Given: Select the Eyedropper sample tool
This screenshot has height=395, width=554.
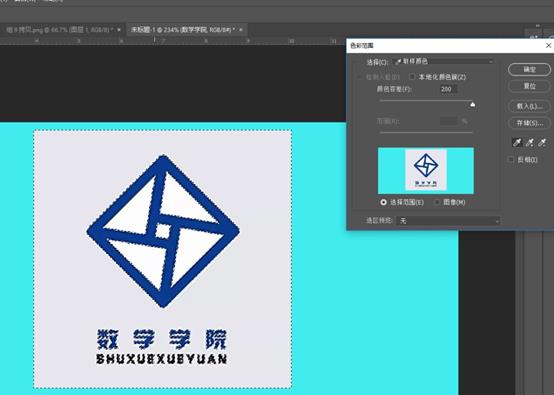Looking at the screenshot, I should (517, 142).
